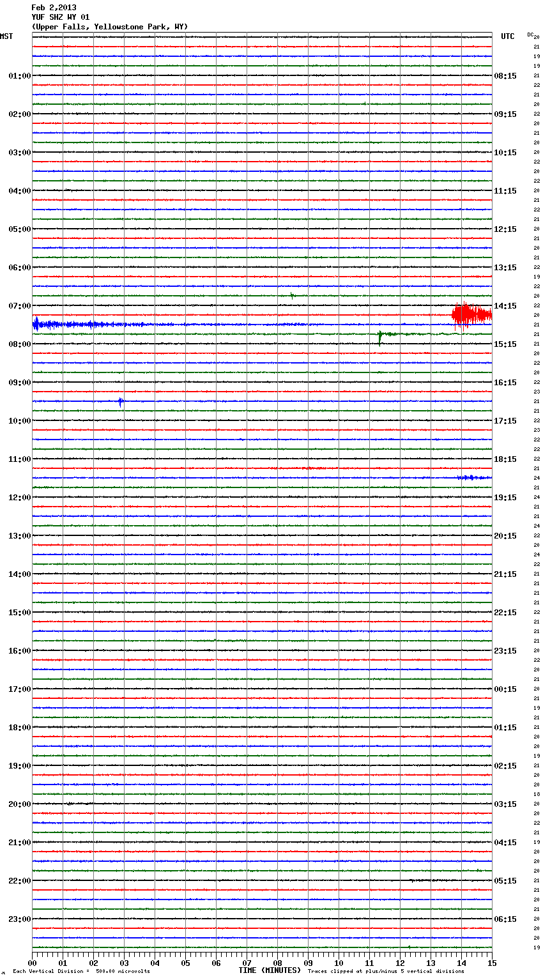Click the location text 'Upper Falls, Yellowstone Park, WY'
Image resolution: width=543 pixels, height=980 pixels.
(x=110, y=27)
